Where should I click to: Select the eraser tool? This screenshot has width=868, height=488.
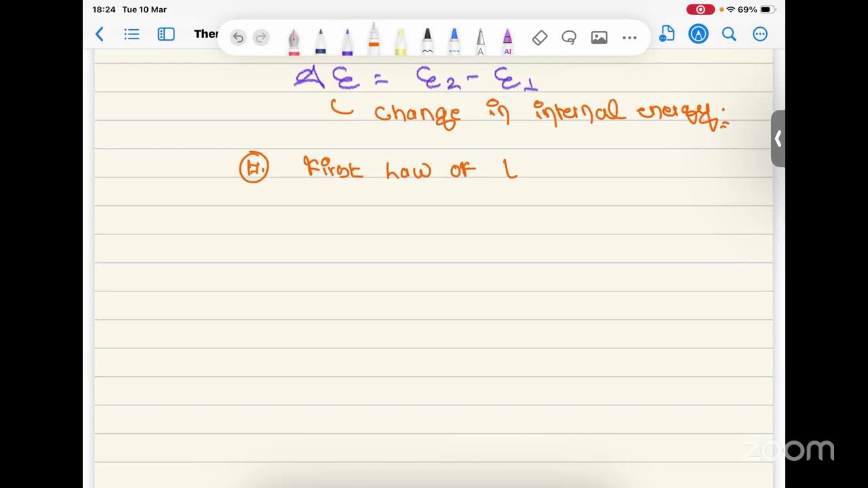tap(540, 37)
